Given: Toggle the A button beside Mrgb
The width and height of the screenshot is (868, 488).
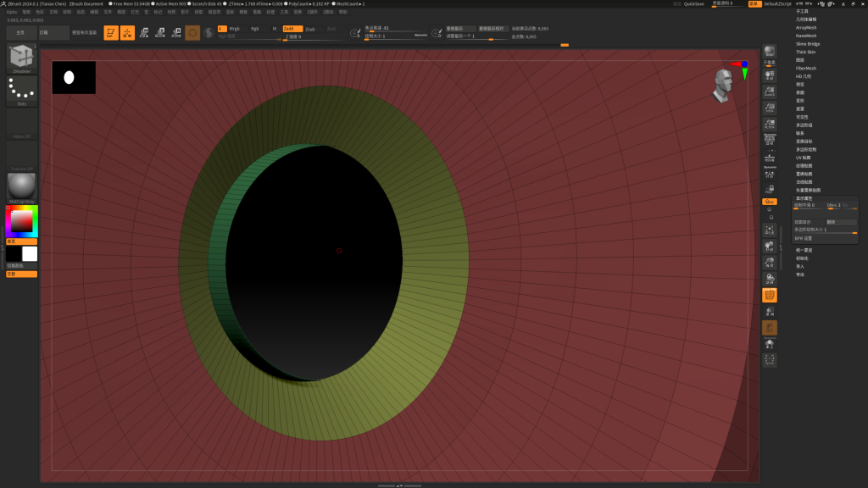Looking at the screenshot, I should [x=222, y=29].
